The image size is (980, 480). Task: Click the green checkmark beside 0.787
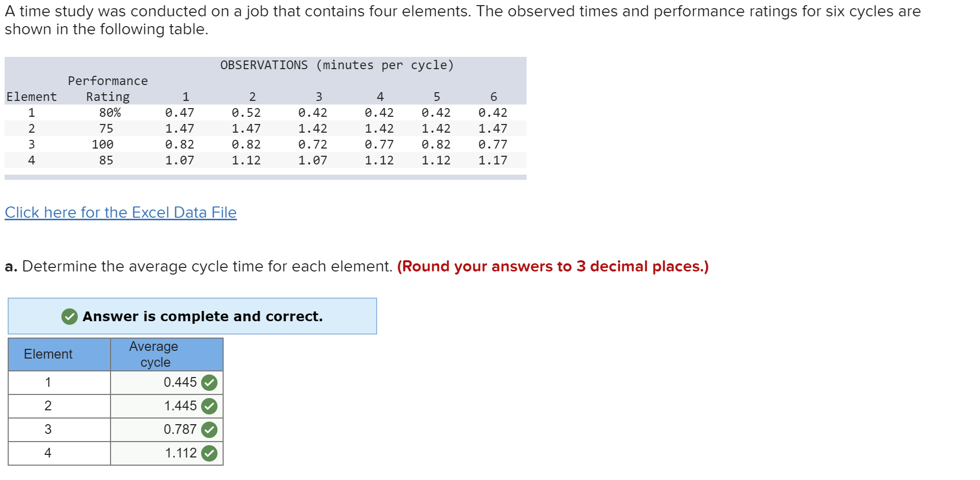point(209,429)
